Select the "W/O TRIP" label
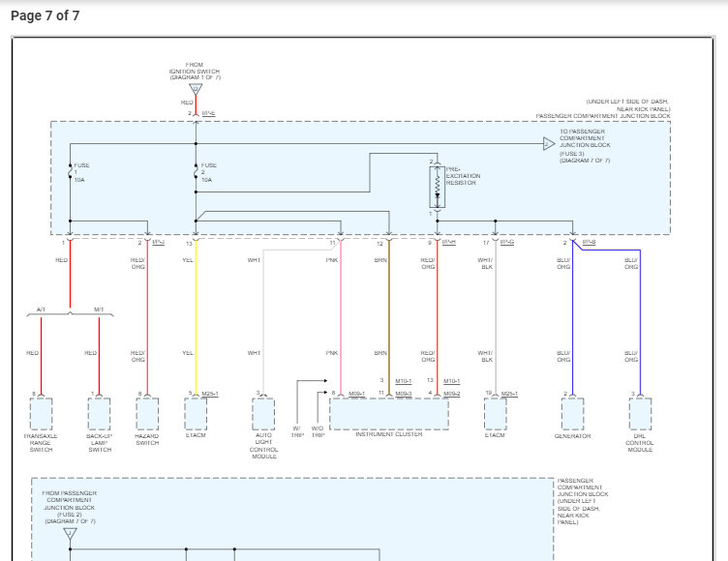The height and width of the screenshot is (561, 728). click(318, 432)
